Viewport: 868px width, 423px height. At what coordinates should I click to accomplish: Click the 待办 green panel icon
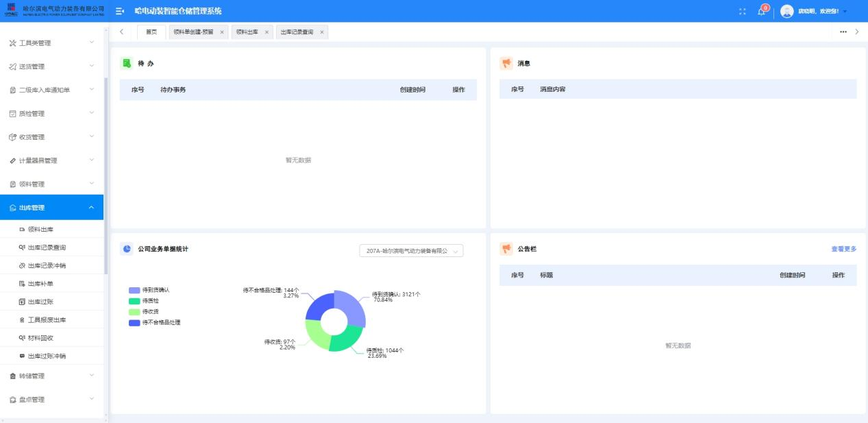point(126,63)
